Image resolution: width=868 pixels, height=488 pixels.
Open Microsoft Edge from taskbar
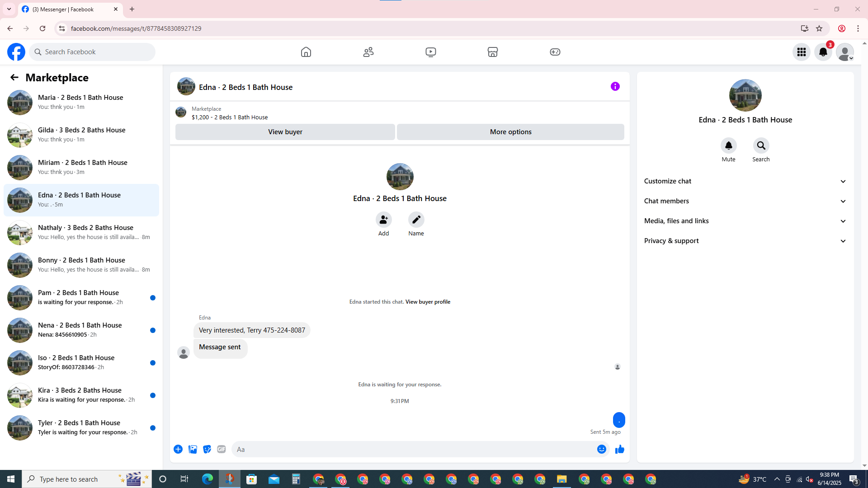[208, 479]
